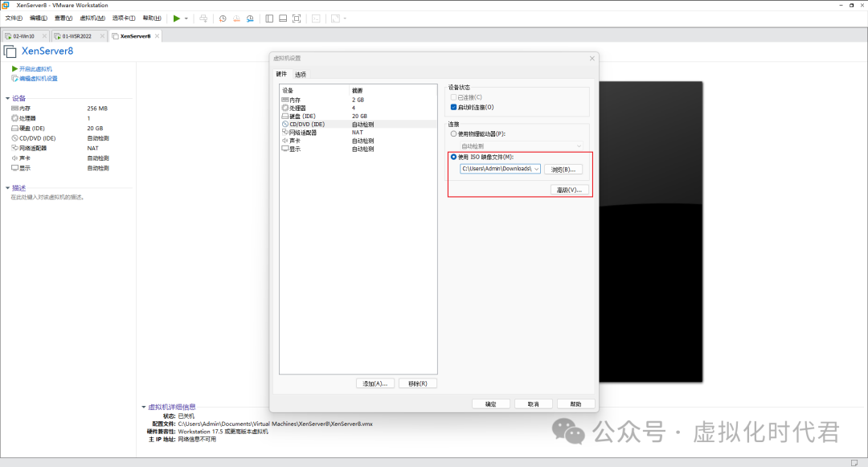Click the take snapshot clock icon
This screenshot has width=868, height=467.
click(x=223, y=18)
